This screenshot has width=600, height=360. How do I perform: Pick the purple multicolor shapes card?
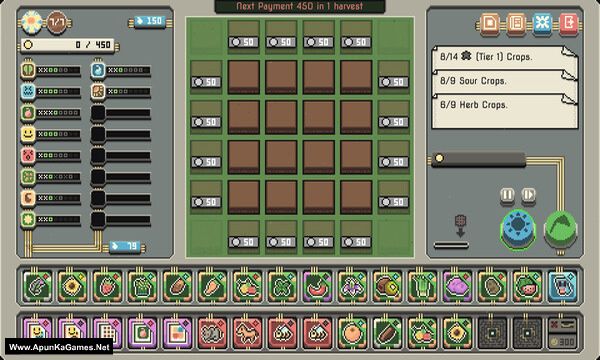point(178,333)
